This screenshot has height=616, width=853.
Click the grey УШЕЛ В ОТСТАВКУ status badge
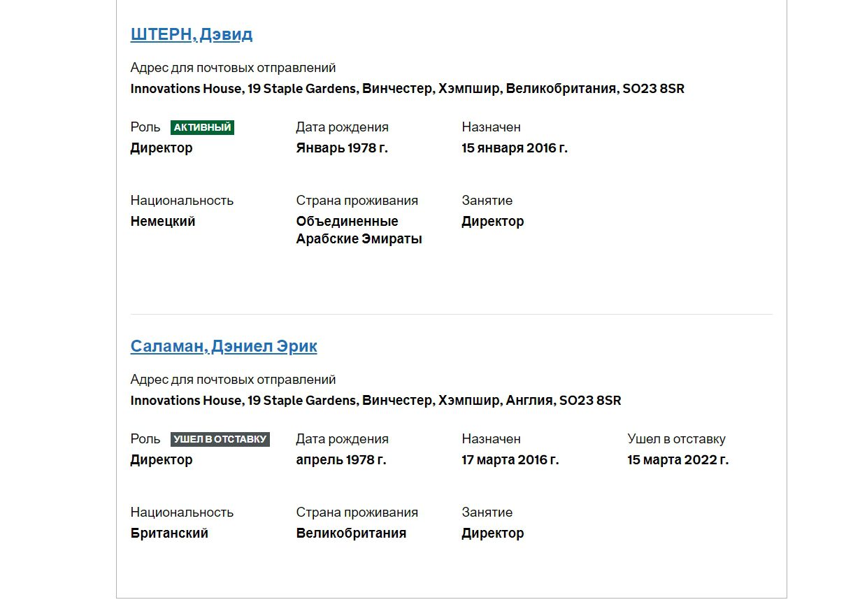tap(220, 439)
